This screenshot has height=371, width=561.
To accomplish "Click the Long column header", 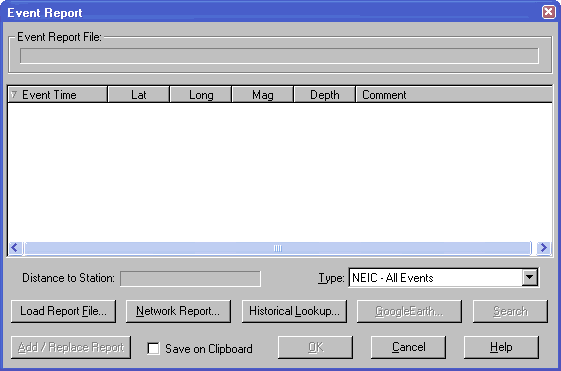I will [x=201, y=94].
